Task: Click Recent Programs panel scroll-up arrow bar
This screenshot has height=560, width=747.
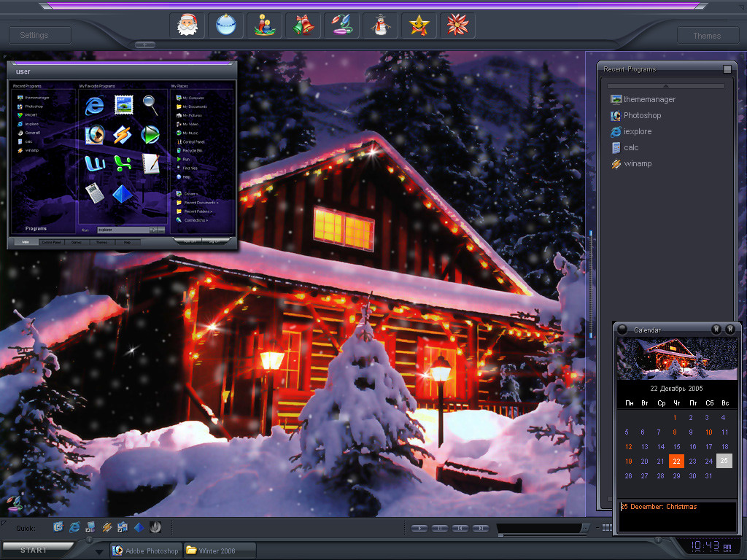Action: [x=665, y=86]
